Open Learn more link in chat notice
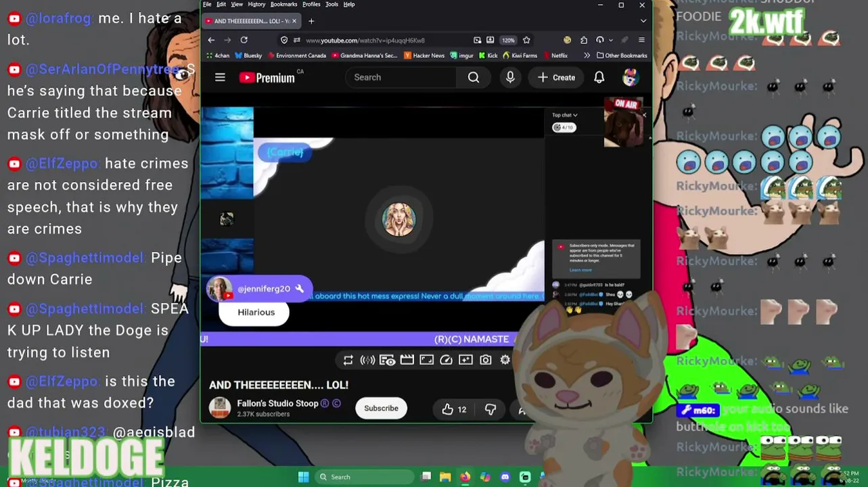The height and width of the screenshot is (487, 868). pos(580,270)
